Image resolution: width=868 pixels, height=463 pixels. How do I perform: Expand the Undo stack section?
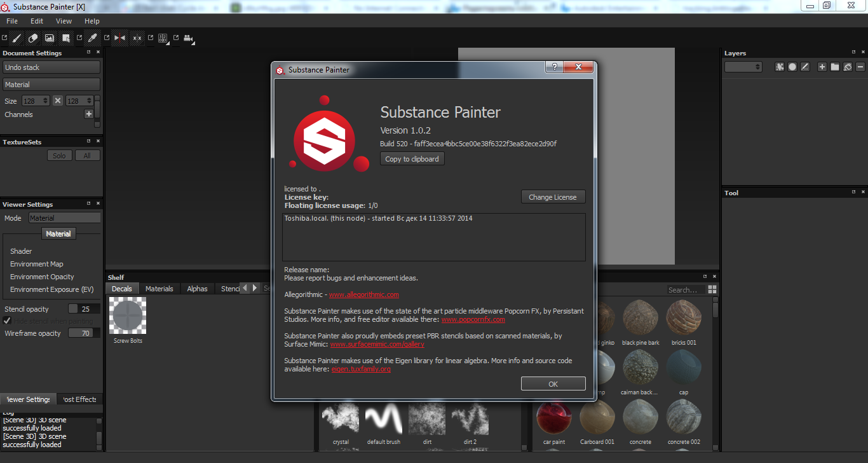(x=51, y=67)
